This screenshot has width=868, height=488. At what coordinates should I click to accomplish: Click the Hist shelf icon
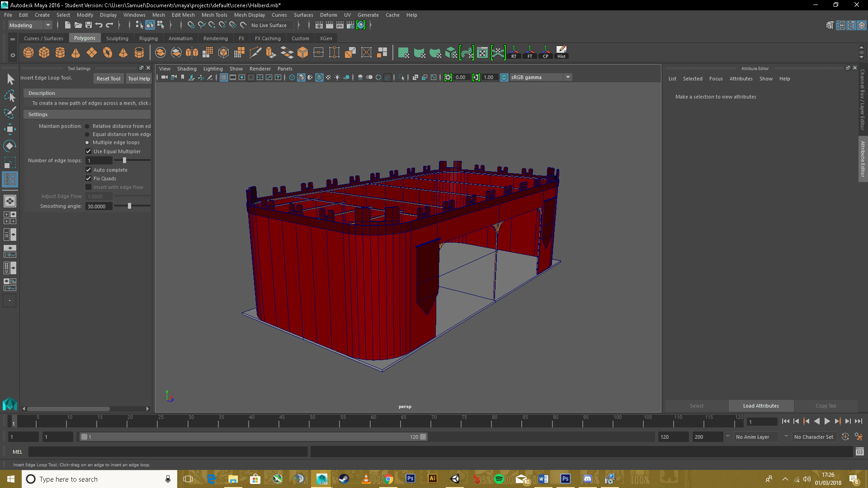561,52
